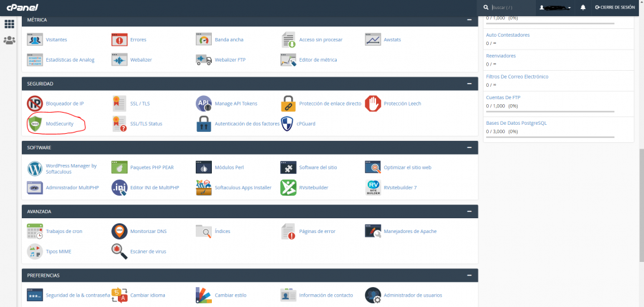The height and width of the screenshot is (307, 644).
Task: Click the cPanel logo
Action: click(x=22, y=7)
